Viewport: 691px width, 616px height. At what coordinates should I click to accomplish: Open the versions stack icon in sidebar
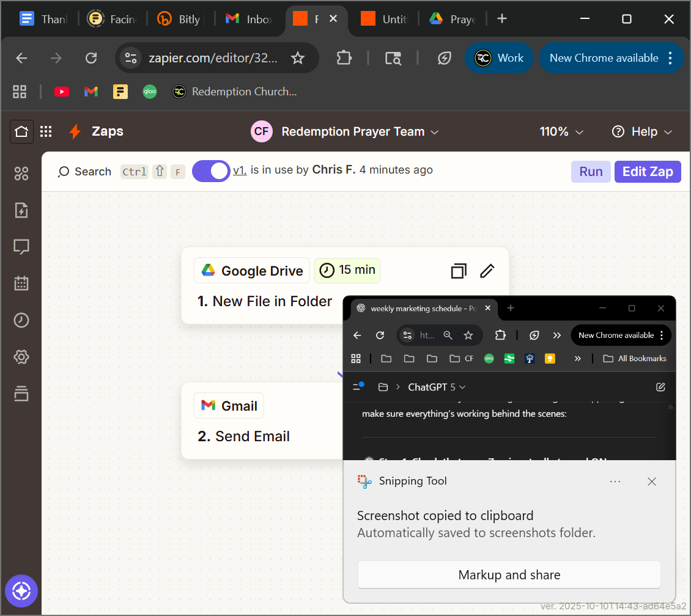[x=21, y=394]
